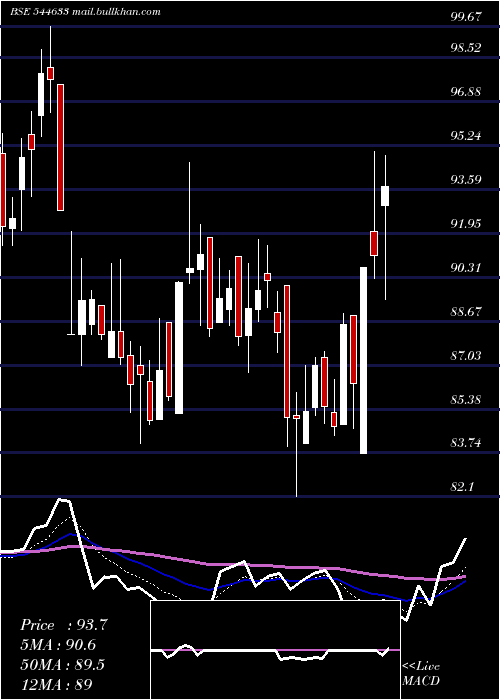
Task: Click the 83.74 price axis label
Action: 466,443
